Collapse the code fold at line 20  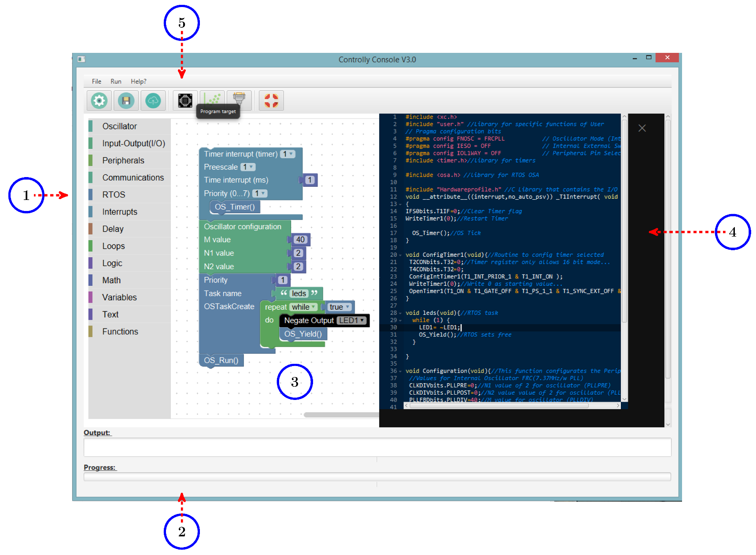400,255
